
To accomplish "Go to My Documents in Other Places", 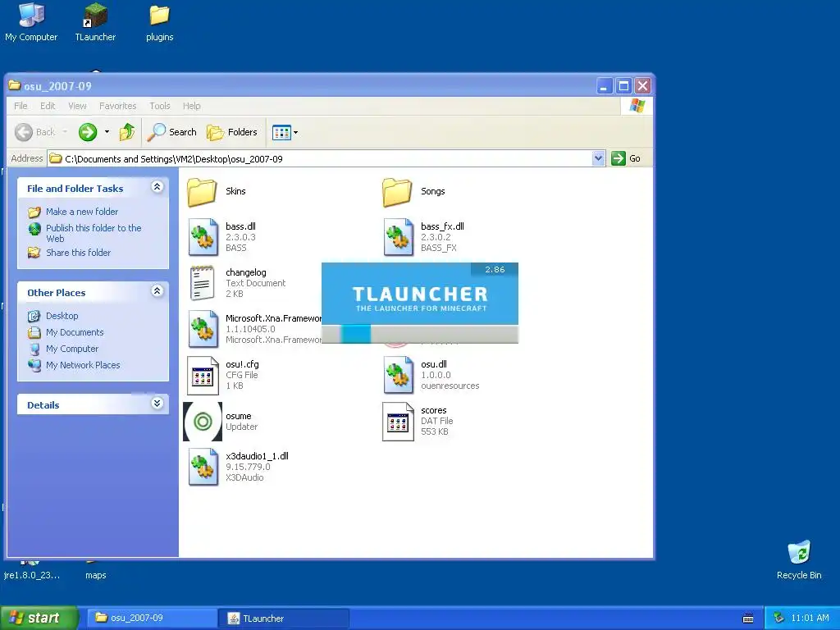I will [66, 332].
